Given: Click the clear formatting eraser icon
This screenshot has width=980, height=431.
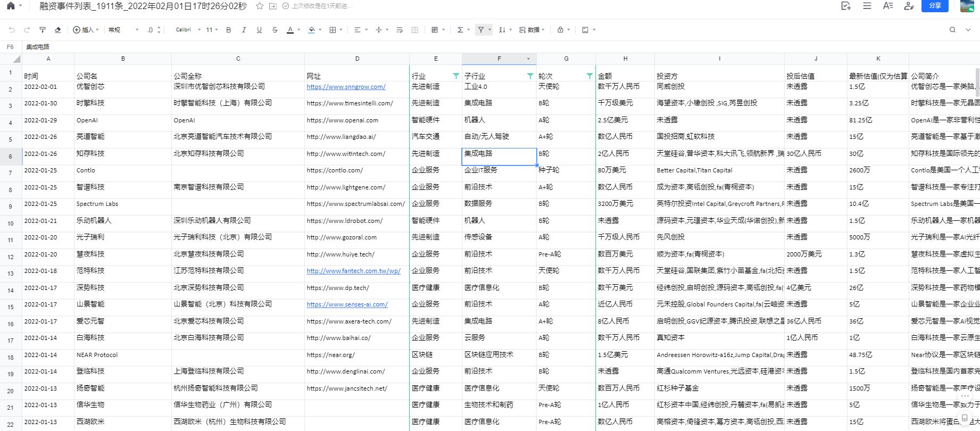Looking at the screenshot, I should click(58, 30).
